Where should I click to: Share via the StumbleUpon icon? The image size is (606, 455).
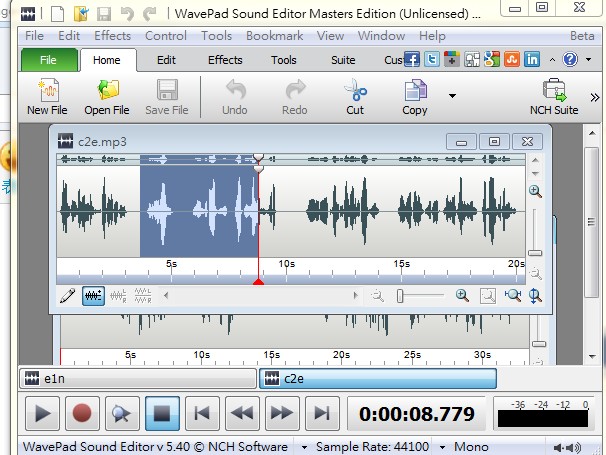click(x=512, y=60)
